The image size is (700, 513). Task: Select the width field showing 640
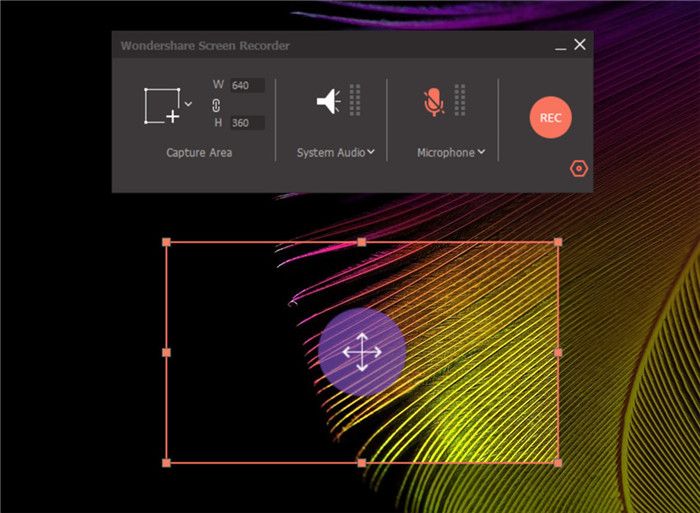pos(247,85)
